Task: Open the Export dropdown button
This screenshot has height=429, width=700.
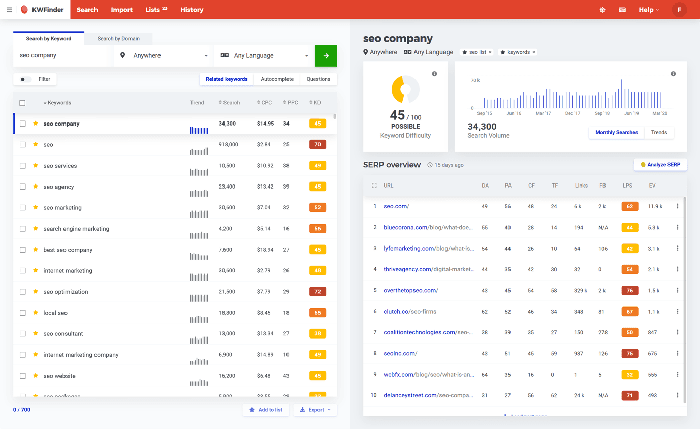Action: (x=315, y=410)
